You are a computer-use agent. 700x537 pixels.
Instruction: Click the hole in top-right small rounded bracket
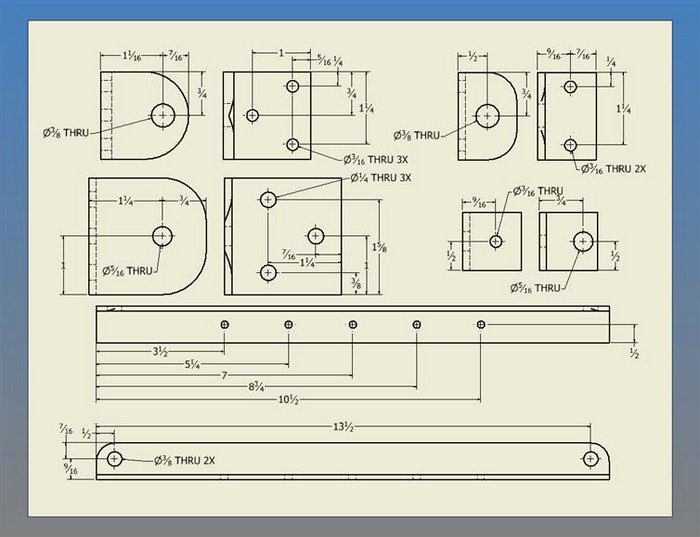[487, 115]
